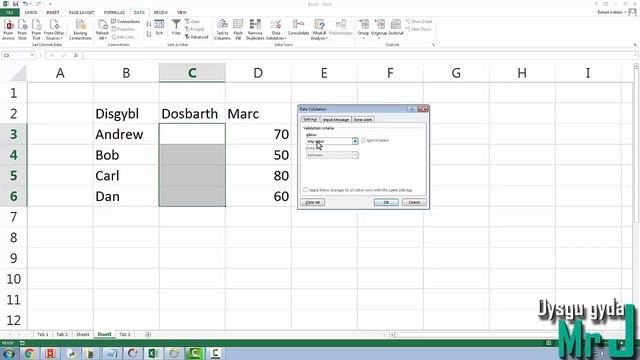
Task: Click cell with mark value 80
Action: [258, 176]
